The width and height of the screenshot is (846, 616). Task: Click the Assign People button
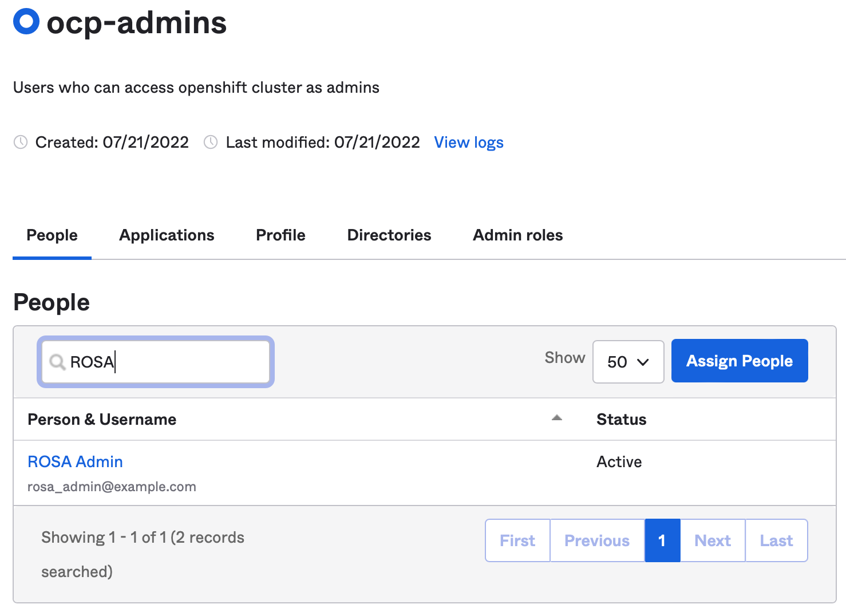pyautogui.click(x=739, y=361)
